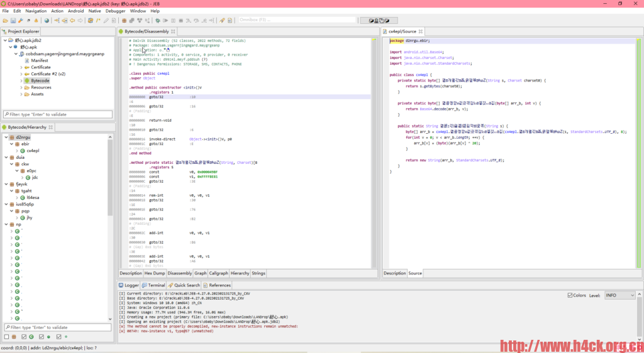Toggle the Colors checkbox in Logger panel

tap(570, 295)
